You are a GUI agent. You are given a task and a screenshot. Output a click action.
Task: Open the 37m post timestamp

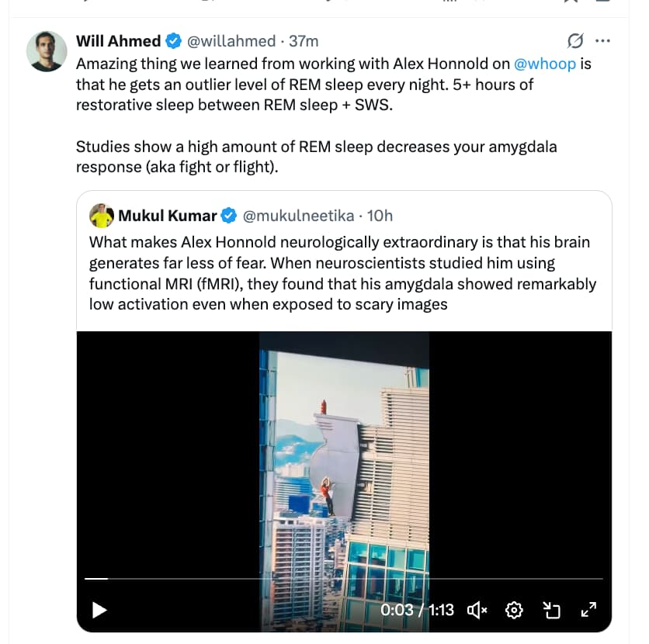304,41
